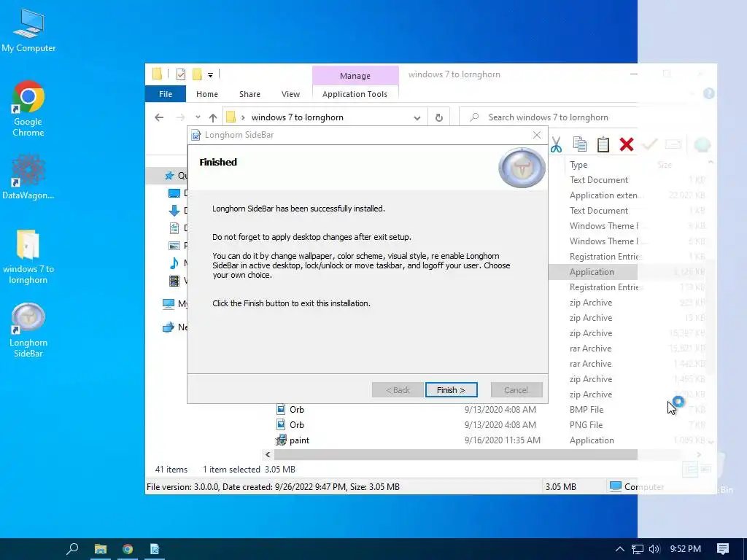Open the DataWagon desktop shortcut
The height and width of the screenshot is (560, 747).
click(x=28, y=177)
